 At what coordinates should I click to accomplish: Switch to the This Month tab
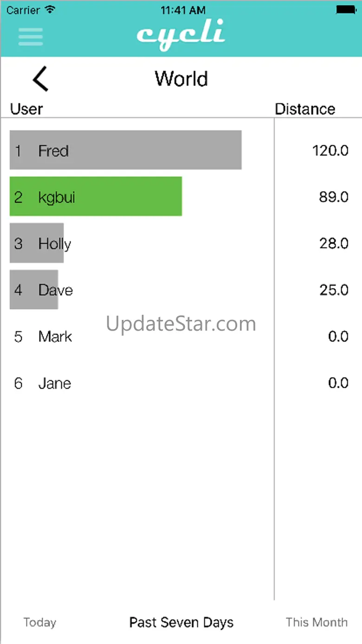317,622
